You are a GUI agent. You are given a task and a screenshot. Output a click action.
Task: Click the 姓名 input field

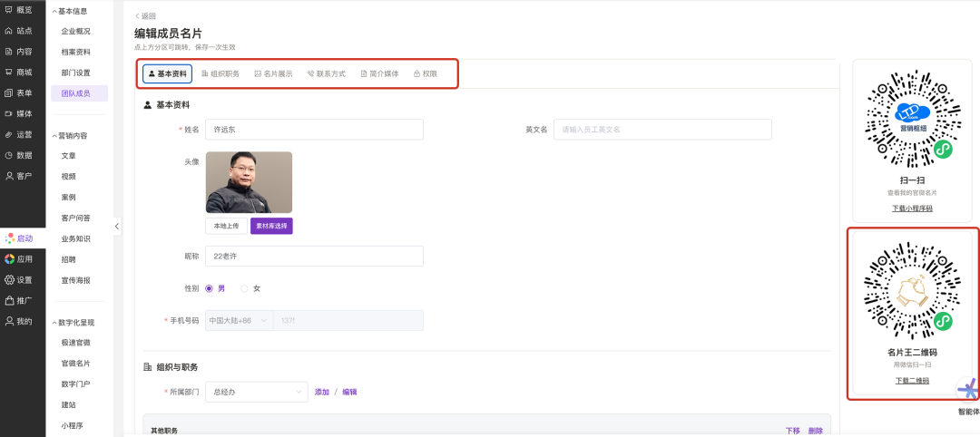(x=314, y=130)
